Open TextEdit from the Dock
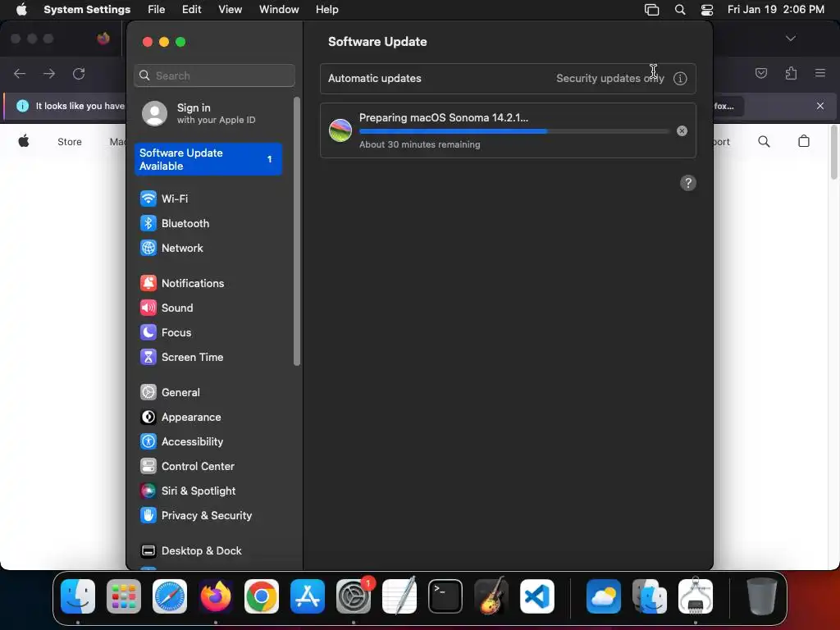 click(399, 596)
